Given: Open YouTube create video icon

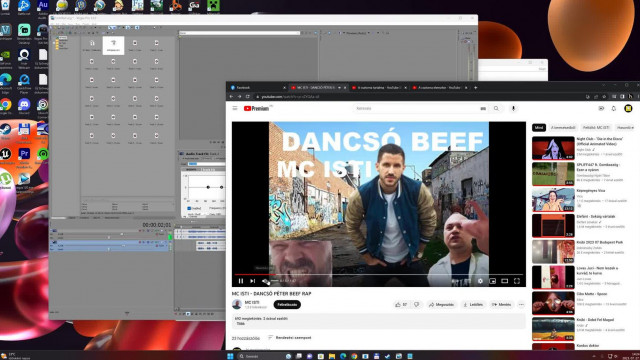Looking at the screenshot, I should click(601, 108).
